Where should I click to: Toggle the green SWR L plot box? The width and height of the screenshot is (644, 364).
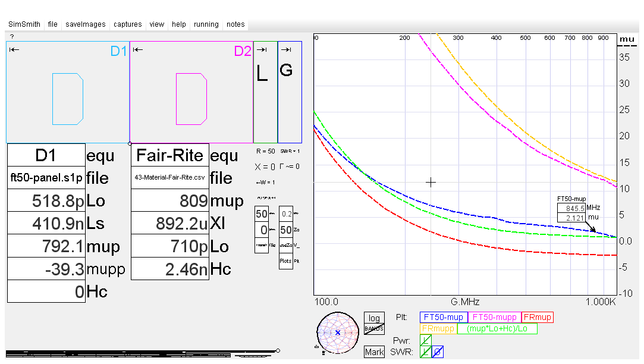click(426, 352)
